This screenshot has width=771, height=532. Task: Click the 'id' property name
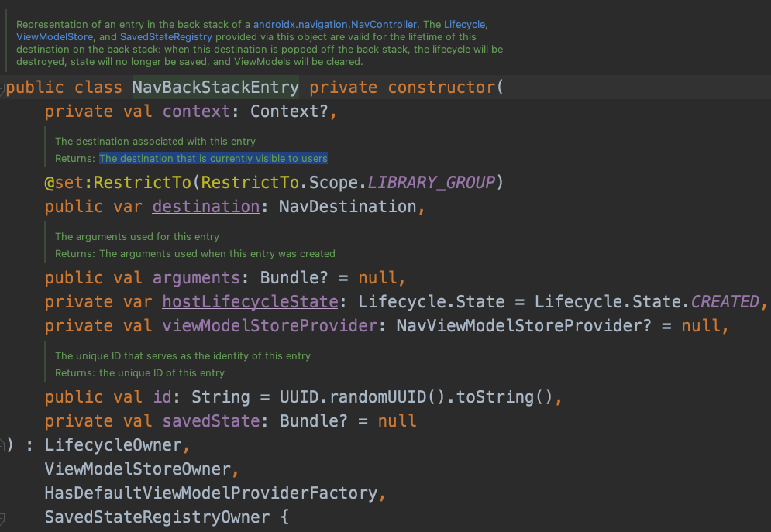(x=162, y=397)
